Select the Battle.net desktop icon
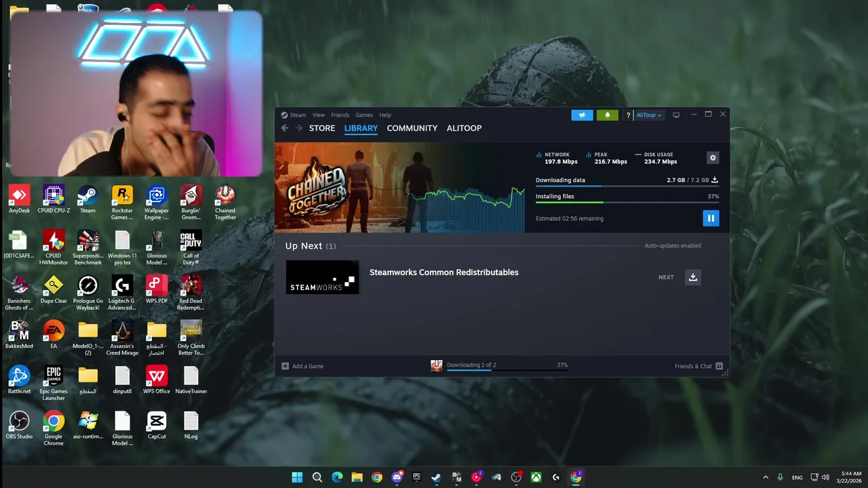This screenshot has width=868, height=488. pos(19,380)
